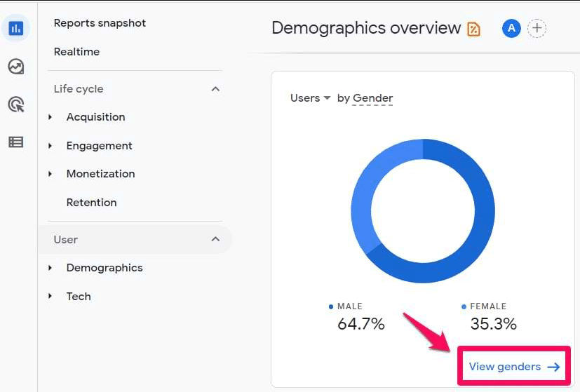Open Reports snapshot
This screenshot has height=392, width=580.
100,23
